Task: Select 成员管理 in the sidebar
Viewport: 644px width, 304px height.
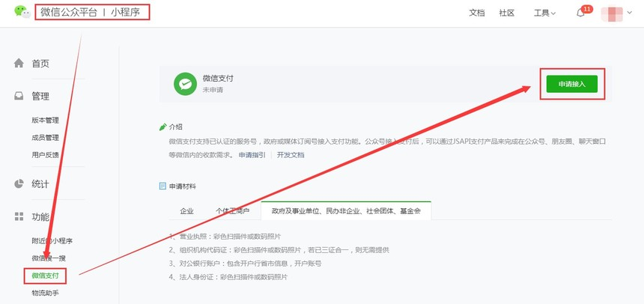Action: click(45, 137)
